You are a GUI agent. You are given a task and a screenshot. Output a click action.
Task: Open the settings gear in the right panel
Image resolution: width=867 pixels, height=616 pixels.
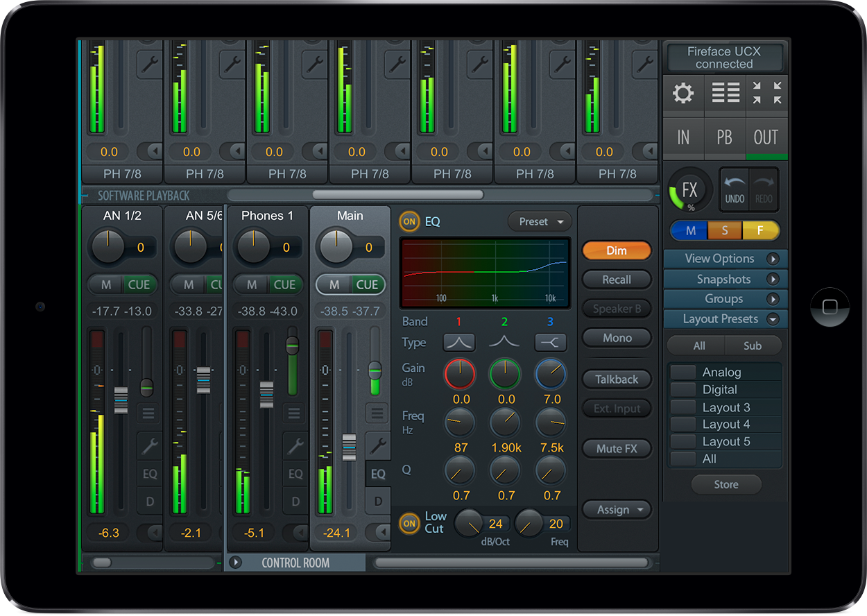click(683, 93)
